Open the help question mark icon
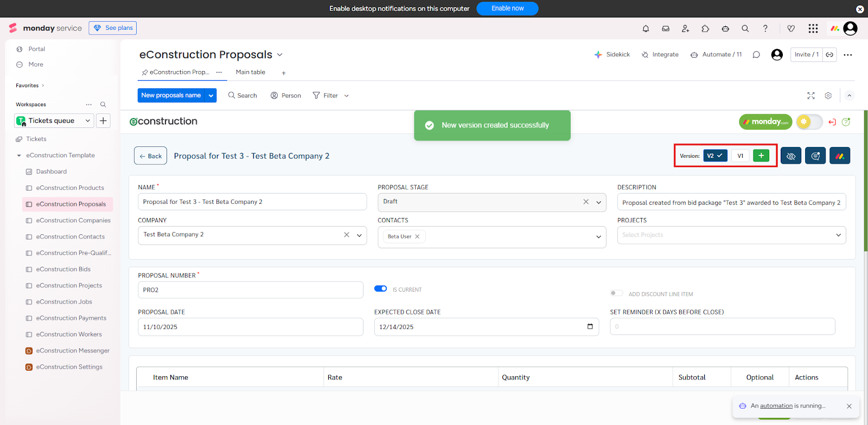Screen dimensions: 868x425 [x=765, y=29]
